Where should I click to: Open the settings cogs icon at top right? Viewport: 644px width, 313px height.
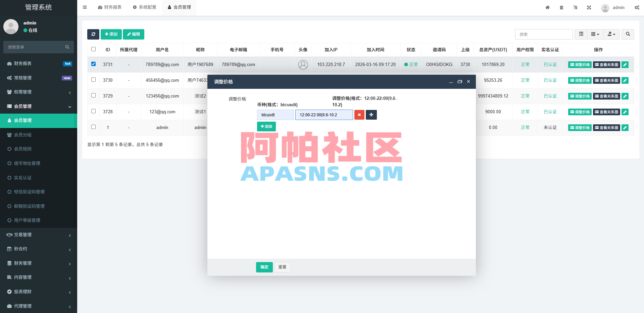click(637, 7)
